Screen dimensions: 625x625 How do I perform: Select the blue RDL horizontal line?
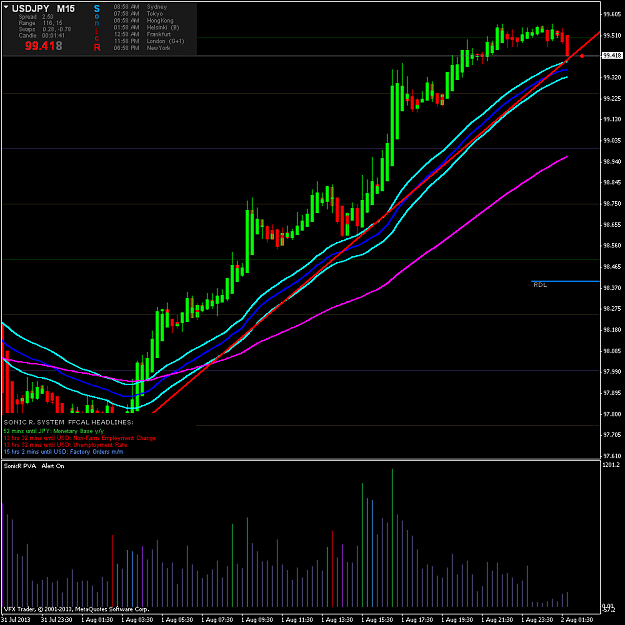coord(565,281)
